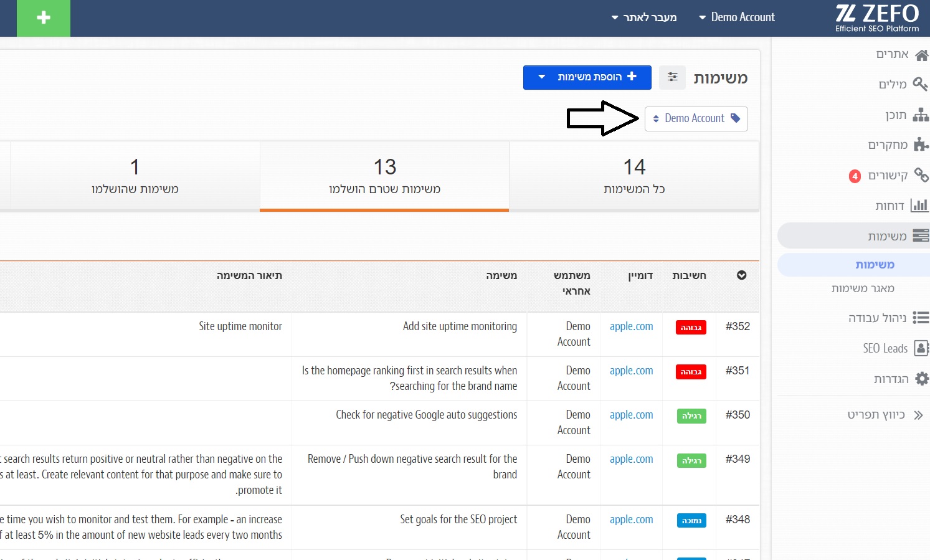Image resolution: width=930 pixels, height=560 pixels.
Task: Open the Tasks (משימות) list icon
Action: (921, 235)
